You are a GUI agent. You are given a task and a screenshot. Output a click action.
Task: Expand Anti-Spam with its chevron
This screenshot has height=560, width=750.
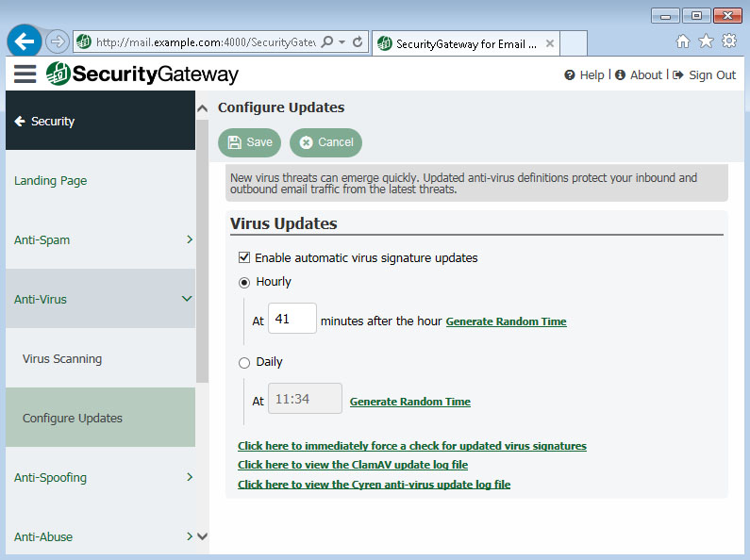(190, 239)
